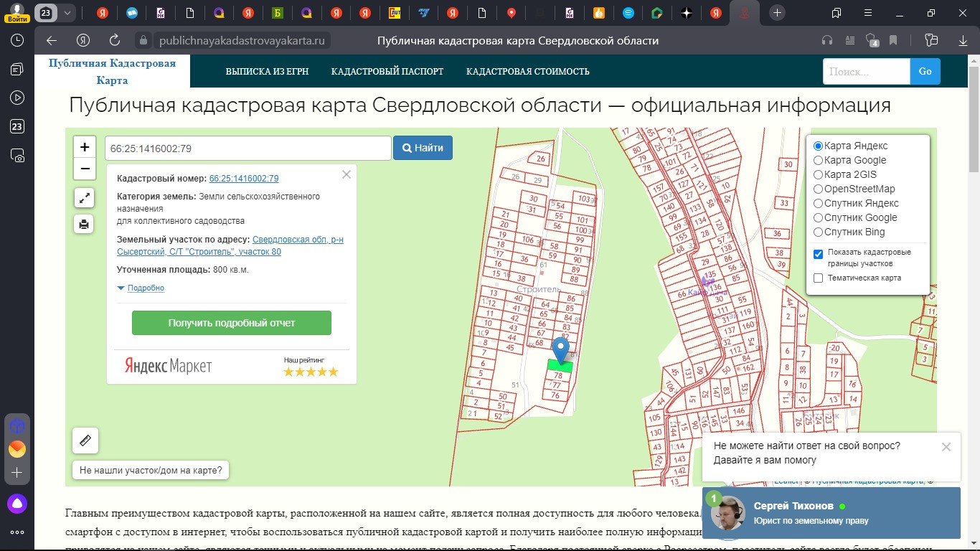The height and width of the screenshot is (551, 980).
Task: Expand the Подробно details section
Action: (x=145, y=288)
